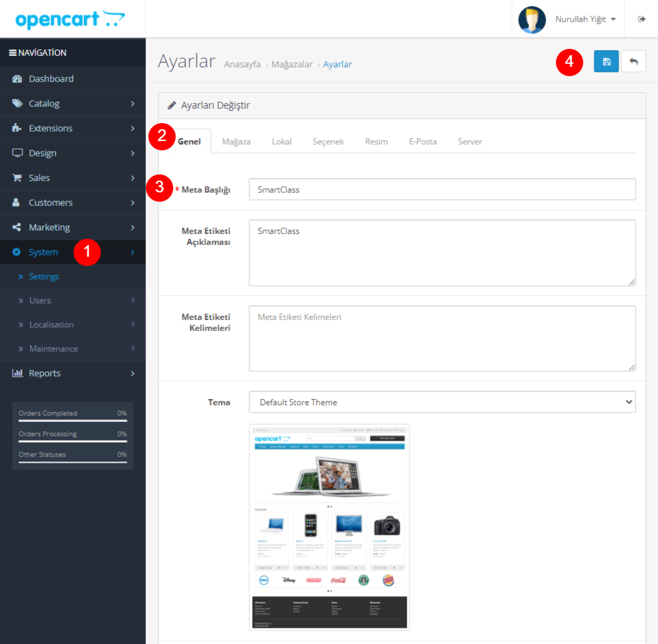Viewport: 658px width, 644px height.
Task: Switch to the Mağaza tab
Action: (236, 142)
